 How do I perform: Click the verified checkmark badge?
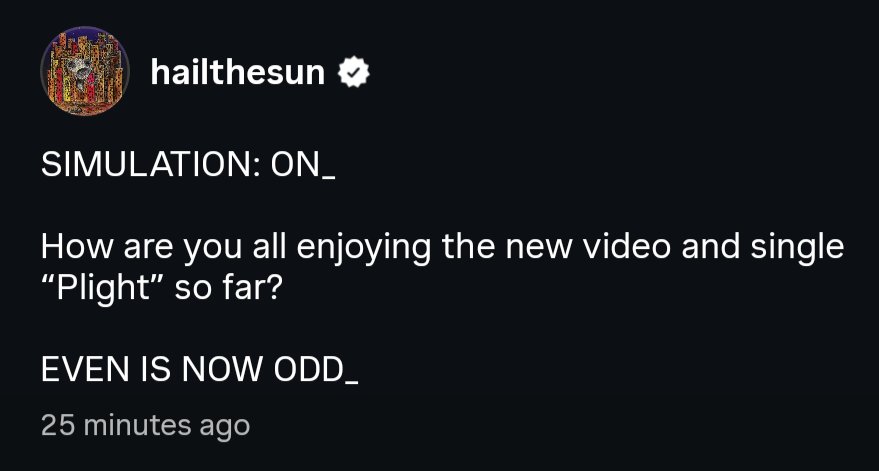click(353, 73)
